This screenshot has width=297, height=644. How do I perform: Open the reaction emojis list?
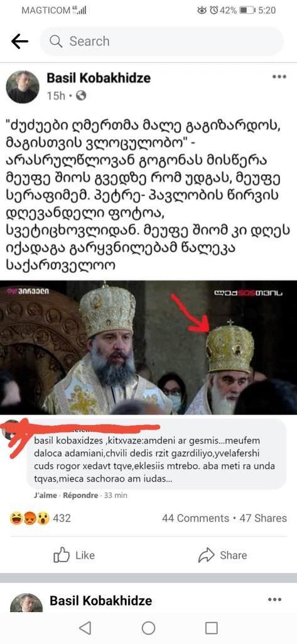pyautogui.click(x=30, y=519)
